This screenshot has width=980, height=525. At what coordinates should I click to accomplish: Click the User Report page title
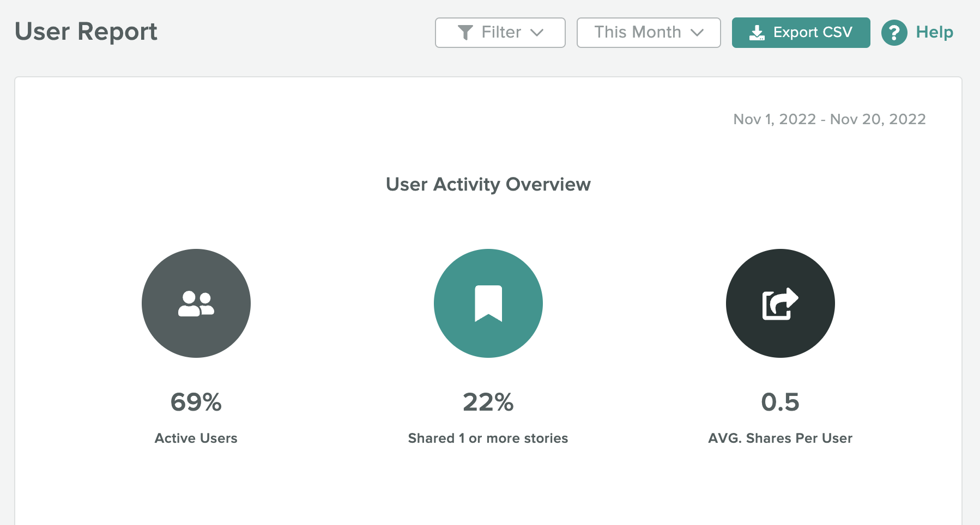[86, 32]
